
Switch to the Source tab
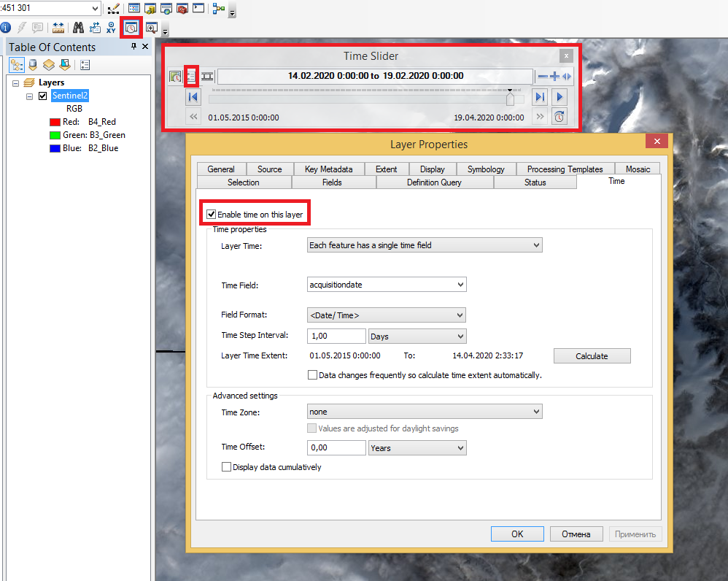(270, 169)
